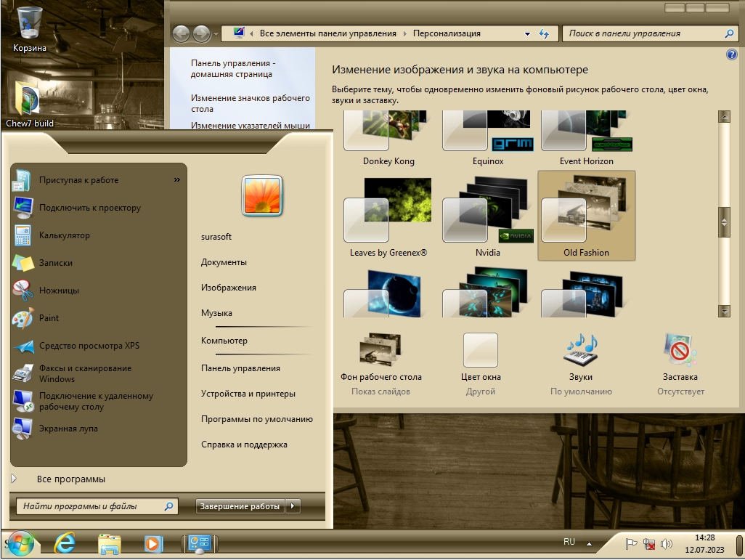Screen dimensions: 745x560
Task: Click the help question mark icon
Action: tap(731, 55)
